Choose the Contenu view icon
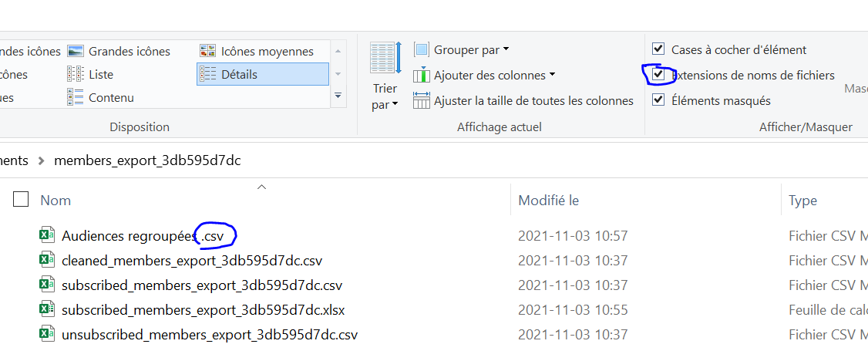 [76, 98]
